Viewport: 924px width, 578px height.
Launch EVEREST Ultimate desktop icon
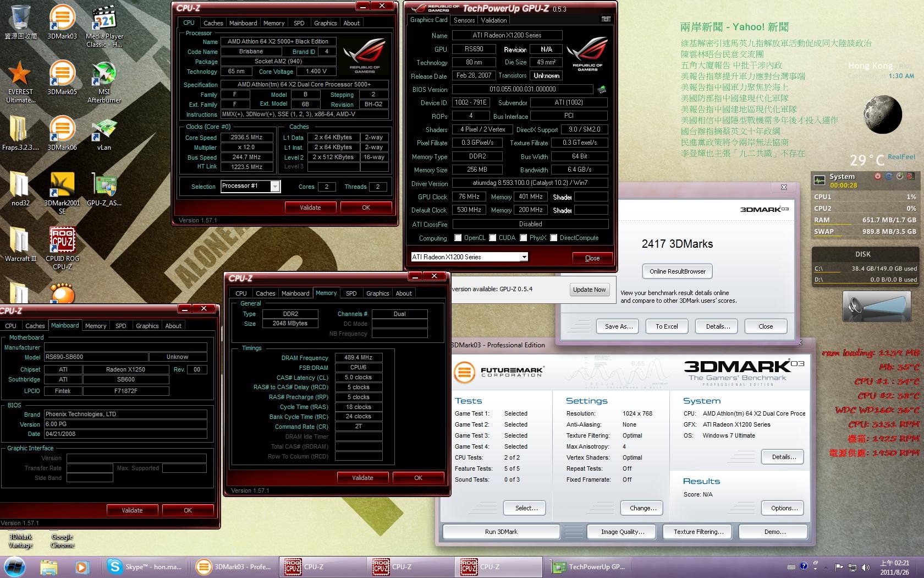pyautogui.click(x=20, y=81)
